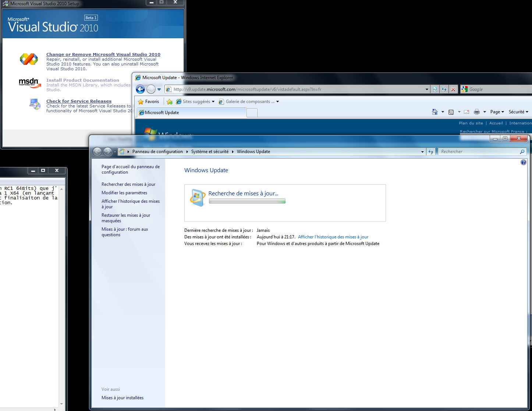Screen dimensions: 532x411
Task: Click Check for Service Releases link
Action: [79, 101]
